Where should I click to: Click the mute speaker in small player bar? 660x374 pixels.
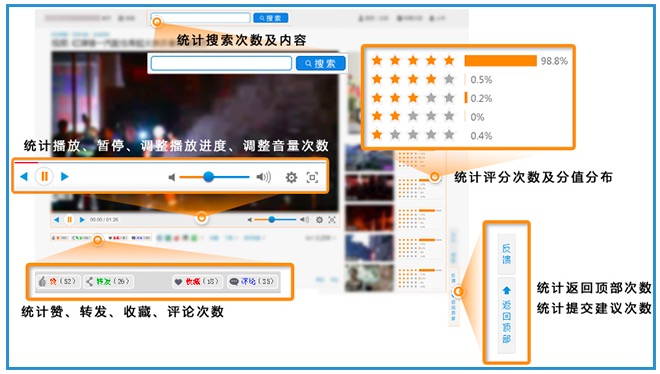pos(250,220)
